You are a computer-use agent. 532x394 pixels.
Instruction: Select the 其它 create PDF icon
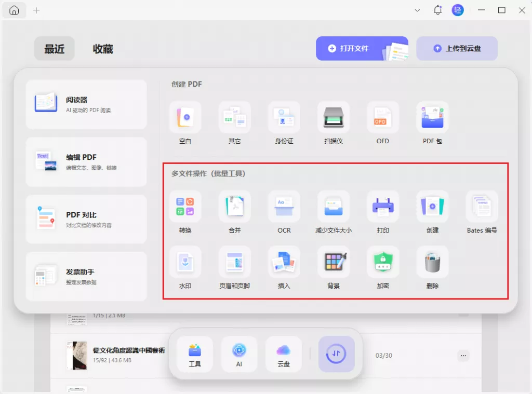click(234, 117)
